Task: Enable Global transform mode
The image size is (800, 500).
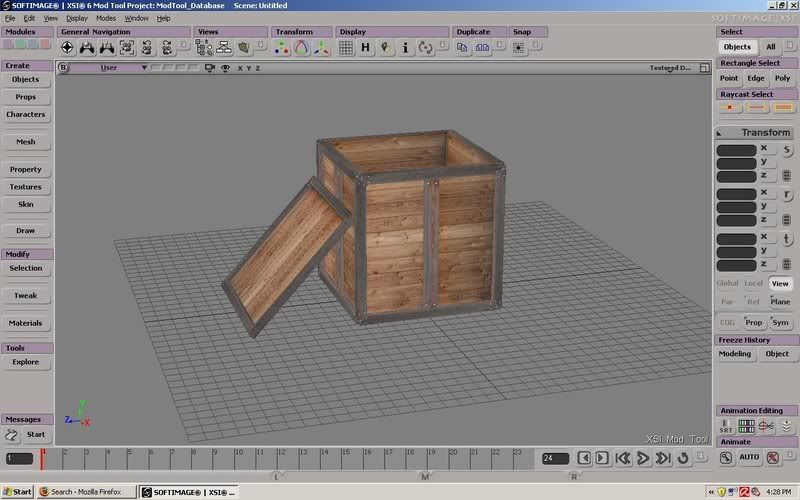Action: pos(727,284)
